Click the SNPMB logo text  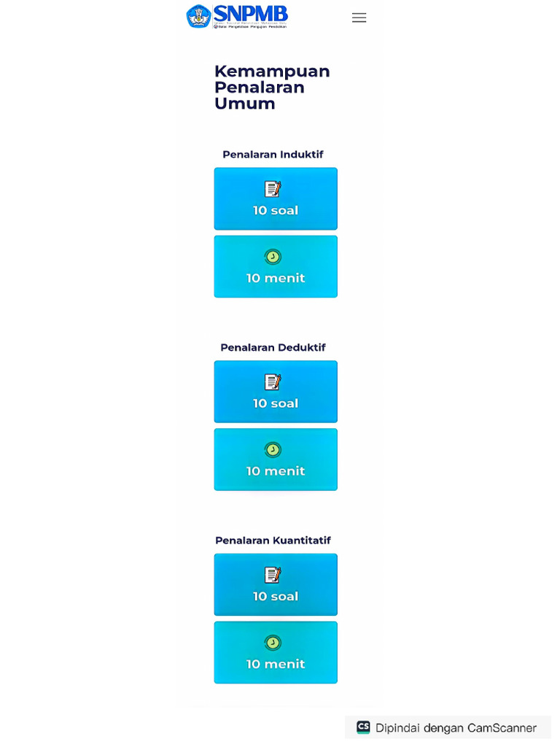click(x=251, y=14)
